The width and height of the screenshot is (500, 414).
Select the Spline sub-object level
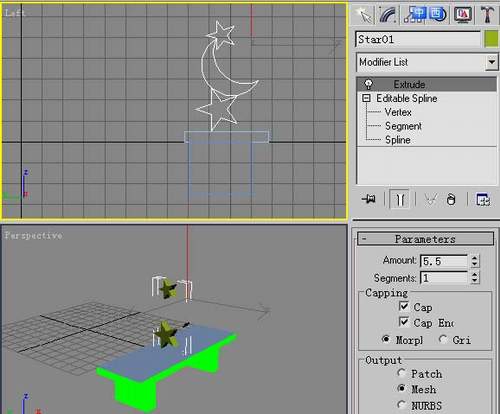pyautogui.click(x=398, y=140)
